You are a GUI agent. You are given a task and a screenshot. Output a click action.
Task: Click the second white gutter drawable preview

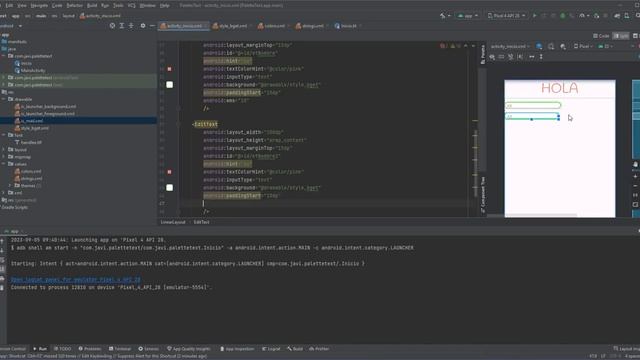[x=169, y=188]
